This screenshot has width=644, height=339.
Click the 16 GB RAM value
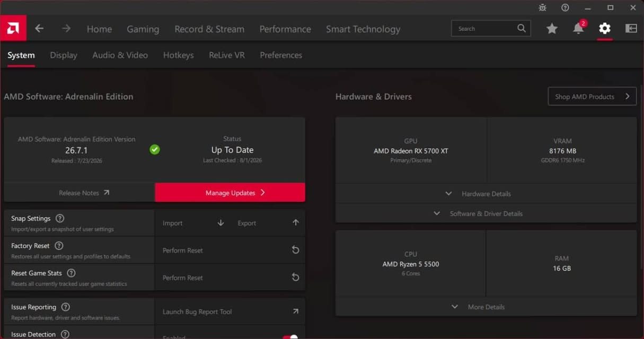coord(562,268)
